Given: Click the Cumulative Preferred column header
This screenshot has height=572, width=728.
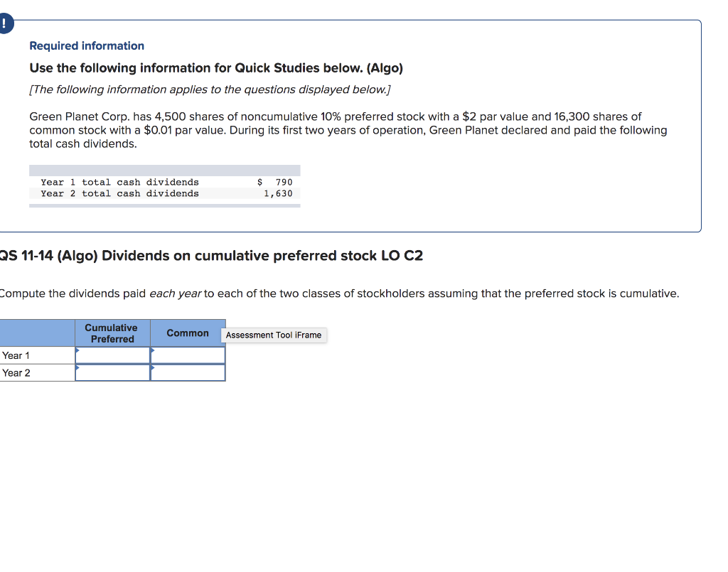Looking at the screenshot, I should [112, 333].
